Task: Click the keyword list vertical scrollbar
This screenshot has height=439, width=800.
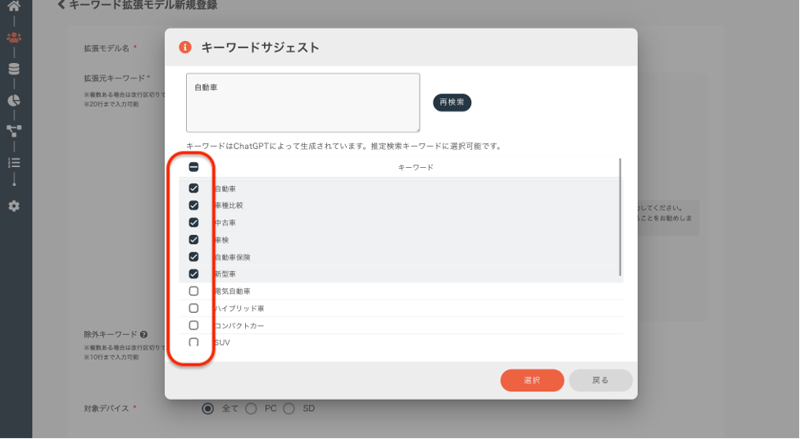Action: 620,217
